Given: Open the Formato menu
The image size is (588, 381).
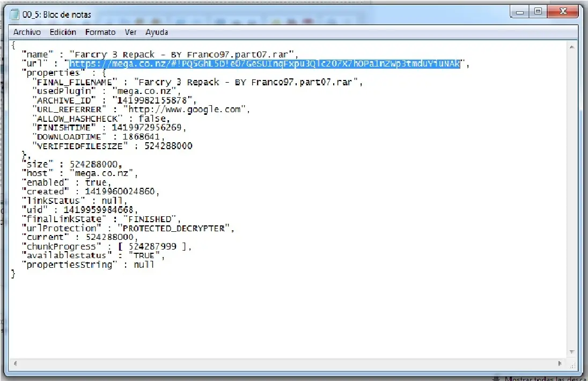Looking at the screenshot, I should pyautogui.click(x=100, y=32).
